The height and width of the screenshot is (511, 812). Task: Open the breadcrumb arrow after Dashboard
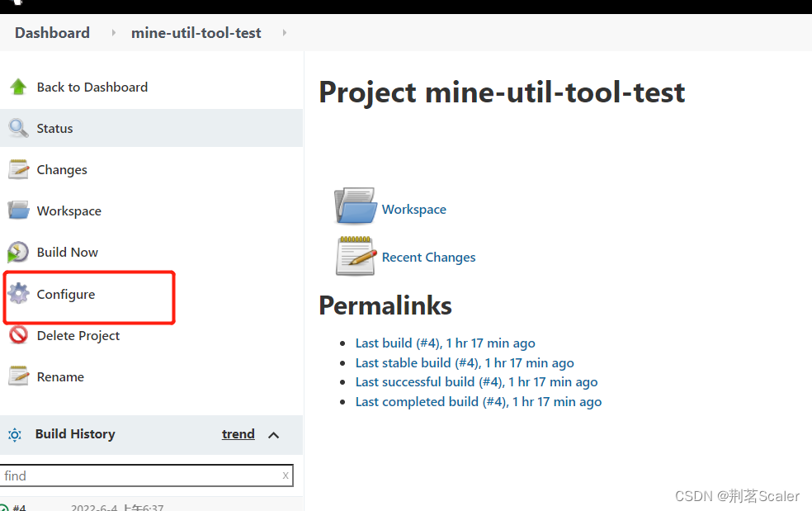[x=111, y=33]
